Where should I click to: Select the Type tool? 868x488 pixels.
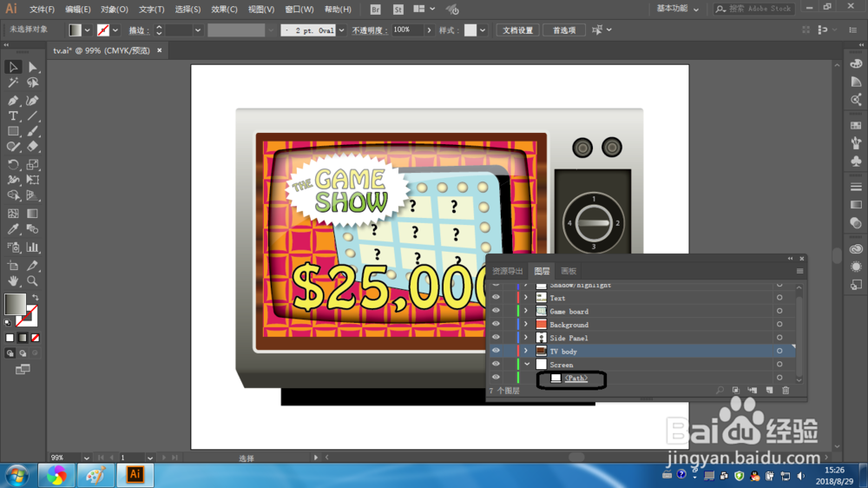coord(13,115)
